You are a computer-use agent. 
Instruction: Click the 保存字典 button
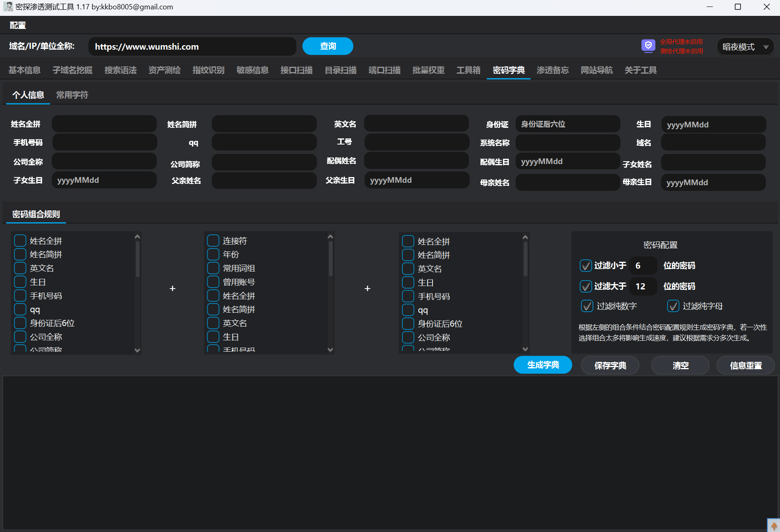tap(610, 366)
